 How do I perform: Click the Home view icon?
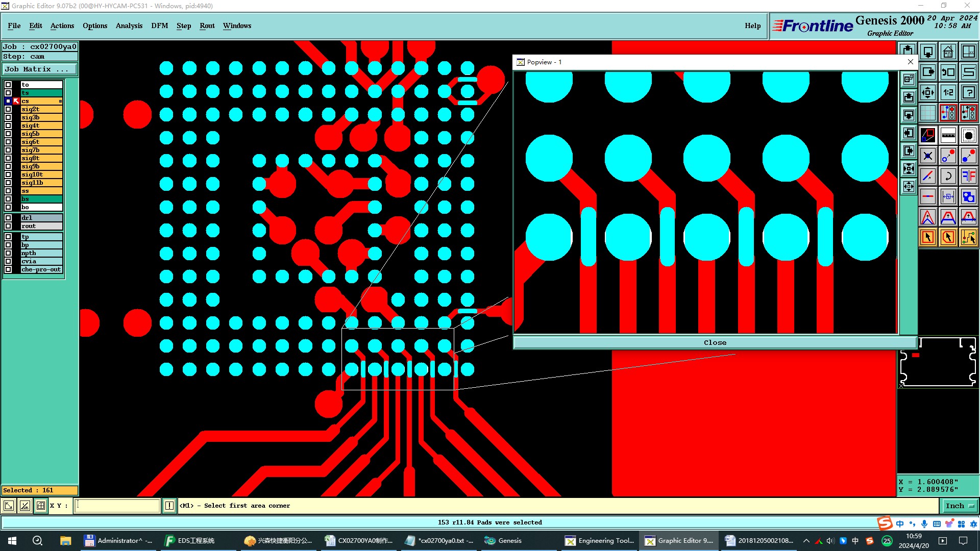pyautogui.click(x=948, y=52)
